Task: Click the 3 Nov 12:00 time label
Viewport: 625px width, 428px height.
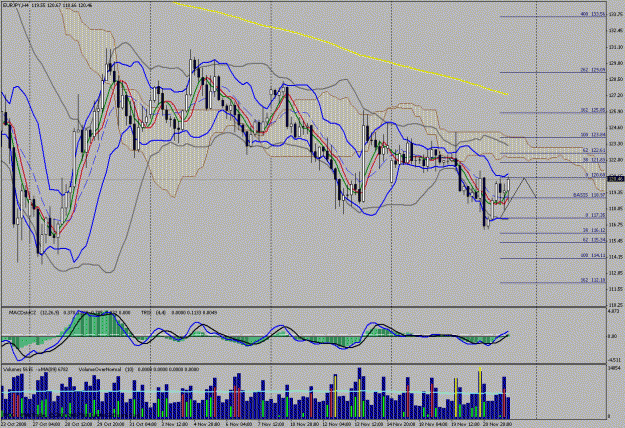Action: pos(175,424)
